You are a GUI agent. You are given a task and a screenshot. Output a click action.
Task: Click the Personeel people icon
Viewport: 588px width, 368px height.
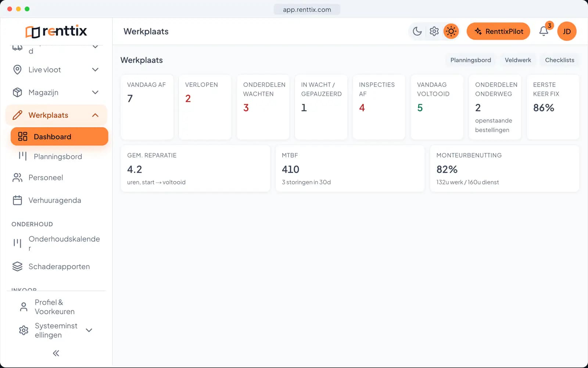(17, 178)
